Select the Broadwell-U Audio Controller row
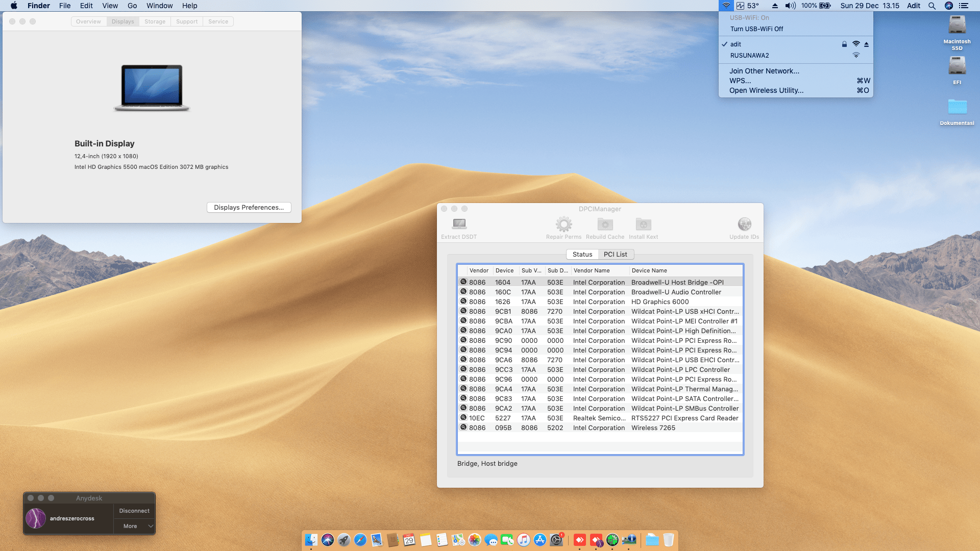Image resolution: width=980 pixels, height=551 pixels. 600,292
